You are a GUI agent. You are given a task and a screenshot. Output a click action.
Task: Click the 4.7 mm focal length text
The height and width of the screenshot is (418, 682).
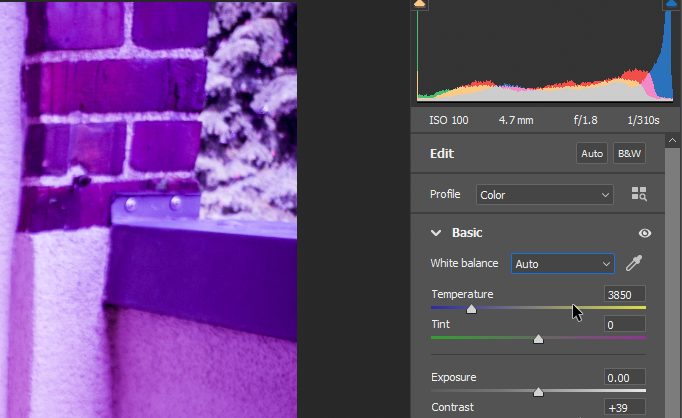coord(516,120)
